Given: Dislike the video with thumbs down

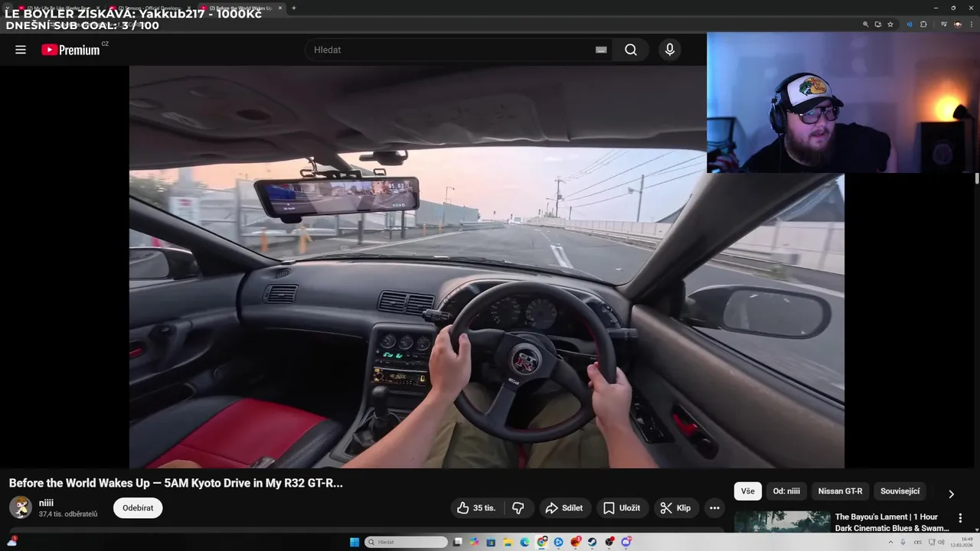Looking at the screenshot, I should (518, 508).
